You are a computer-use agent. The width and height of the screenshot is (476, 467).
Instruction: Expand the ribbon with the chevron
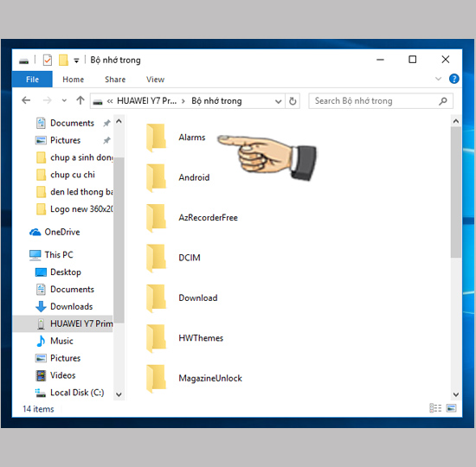click(x=438, y=79)
